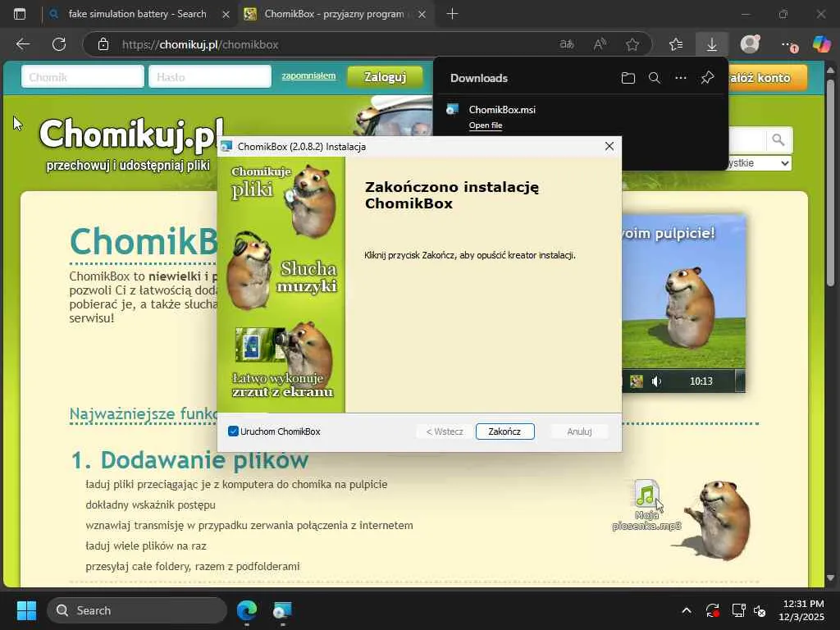Click the Chomik username field
Image resolution: width=840 pixels, height=630 pixels.
(83, 76)
